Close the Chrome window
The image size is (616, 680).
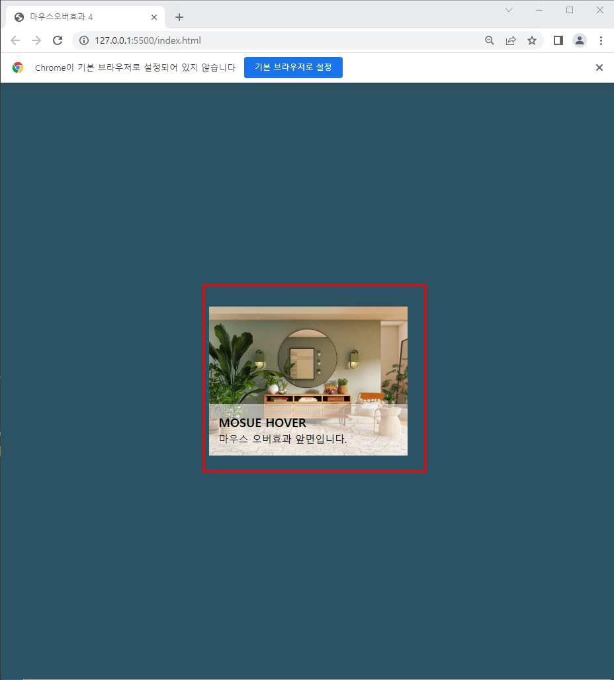pos(600,10)
